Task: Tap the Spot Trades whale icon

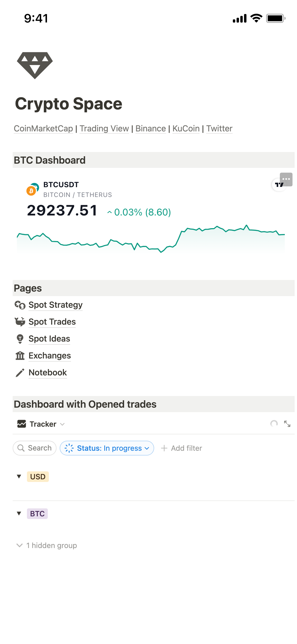Action: (x=20, y=321)
